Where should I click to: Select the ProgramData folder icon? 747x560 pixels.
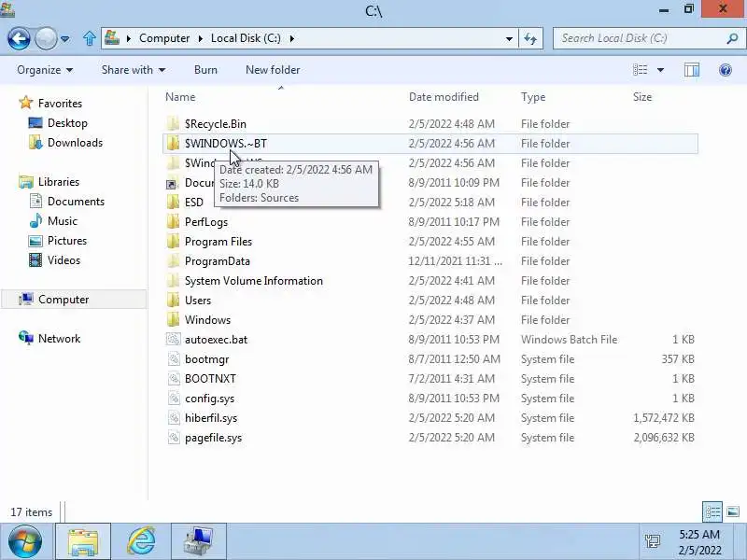click(x=174, y=261)
